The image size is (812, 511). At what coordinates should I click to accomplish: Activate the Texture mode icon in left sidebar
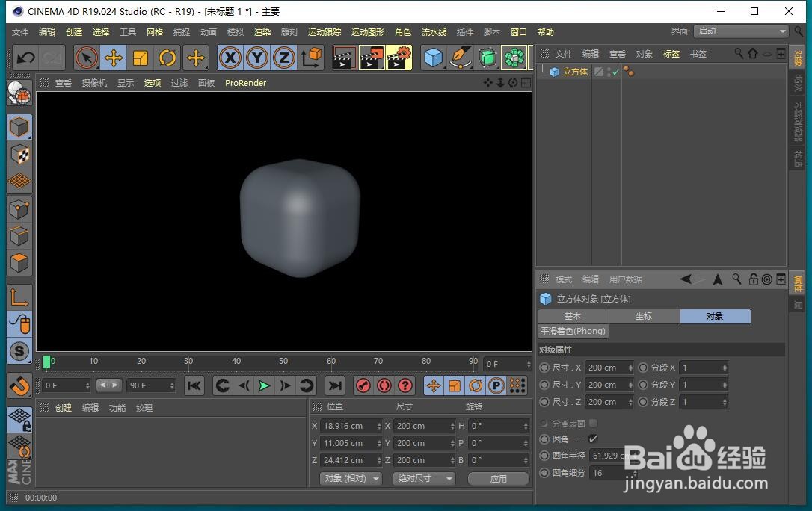[19, 155]
